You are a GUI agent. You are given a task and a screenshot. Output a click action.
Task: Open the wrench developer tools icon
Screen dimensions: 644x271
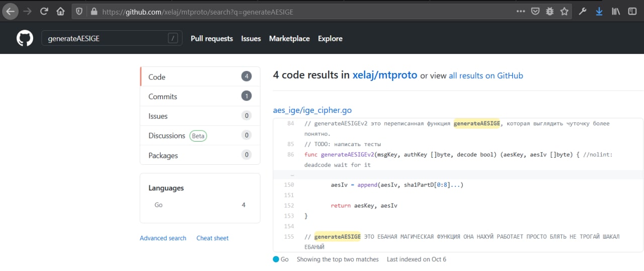(x=583, y=11)
